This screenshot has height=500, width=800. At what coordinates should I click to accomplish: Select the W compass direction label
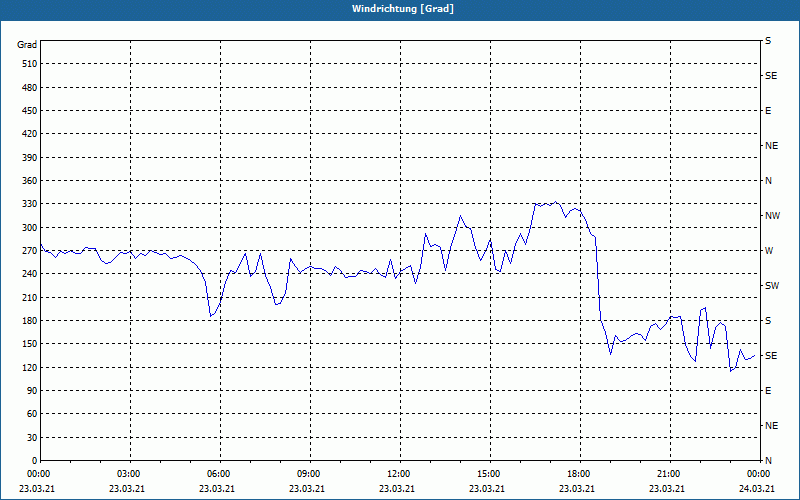(769, 251)
